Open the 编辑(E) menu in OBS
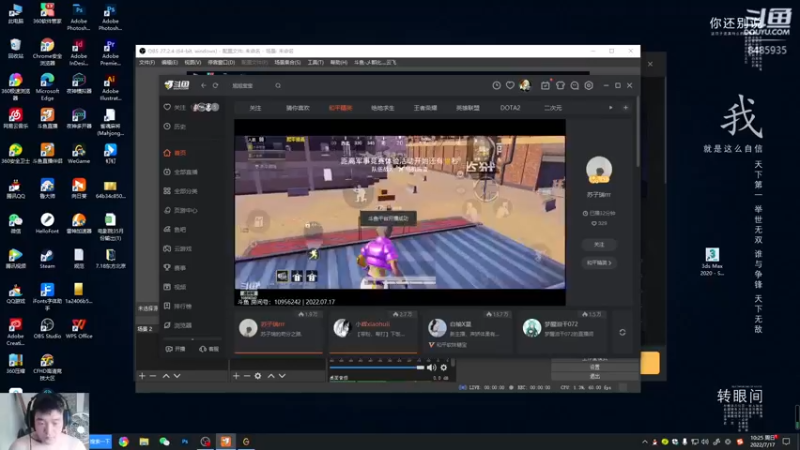This screenshot has width=800, height=450. (x=169, y=62)
